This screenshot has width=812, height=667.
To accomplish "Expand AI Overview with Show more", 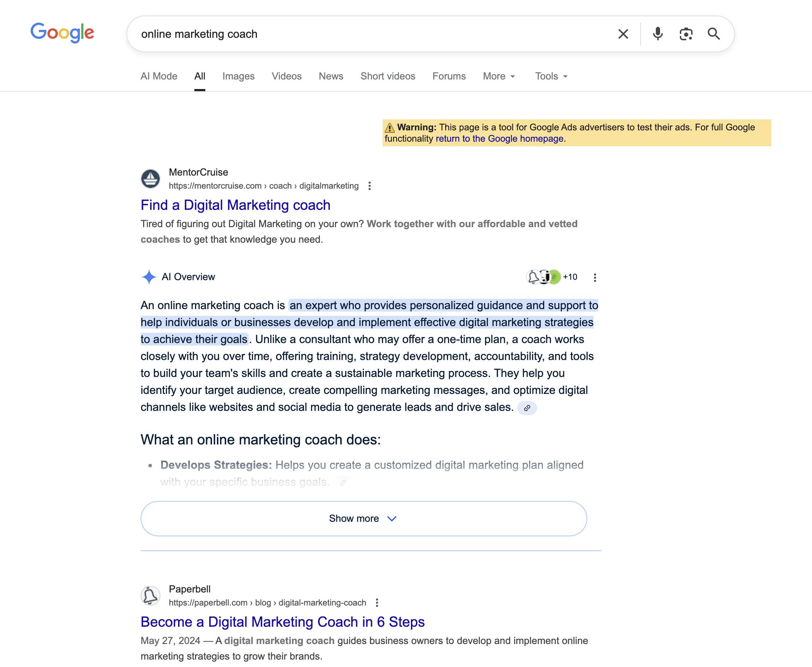I will tap(363, 518).
